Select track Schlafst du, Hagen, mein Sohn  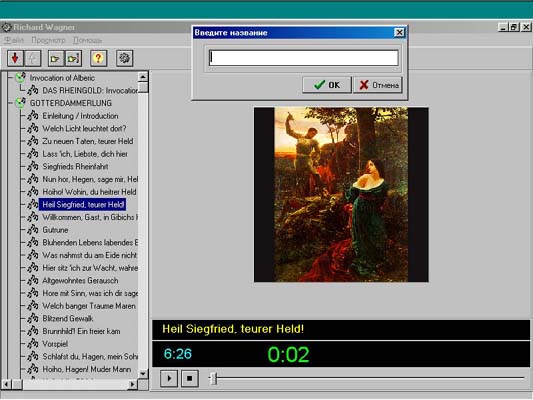(x=90, y=357)
